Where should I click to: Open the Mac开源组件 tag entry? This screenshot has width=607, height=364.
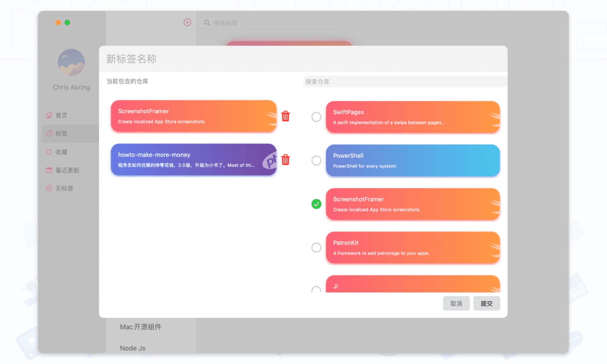[140, 327]
